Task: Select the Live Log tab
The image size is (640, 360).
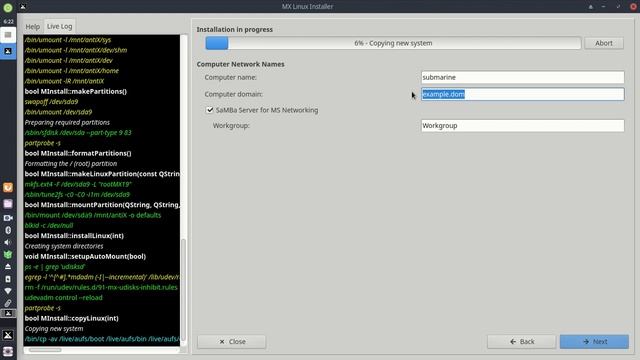Action: pyautogui.click(x=60, y=26)
